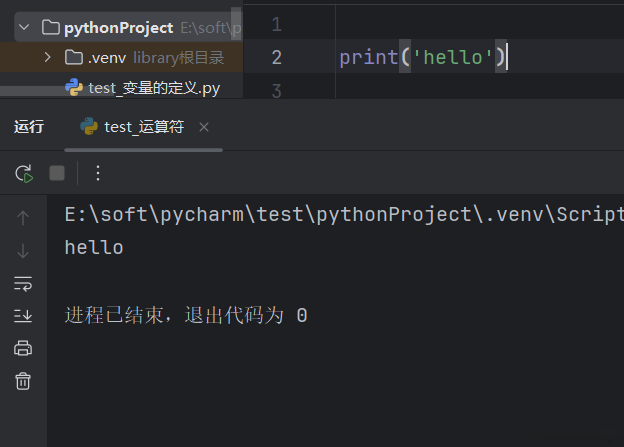This screenshot has width=624, height=447.
Task: Click the down arrow stack trace icon
Action: coord(23,251)
